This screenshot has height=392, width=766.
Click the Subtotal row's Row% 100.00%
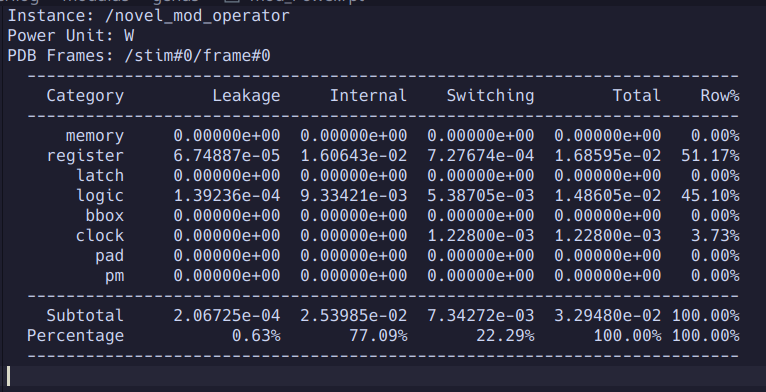pyautogui.click(x=705, y=316)
